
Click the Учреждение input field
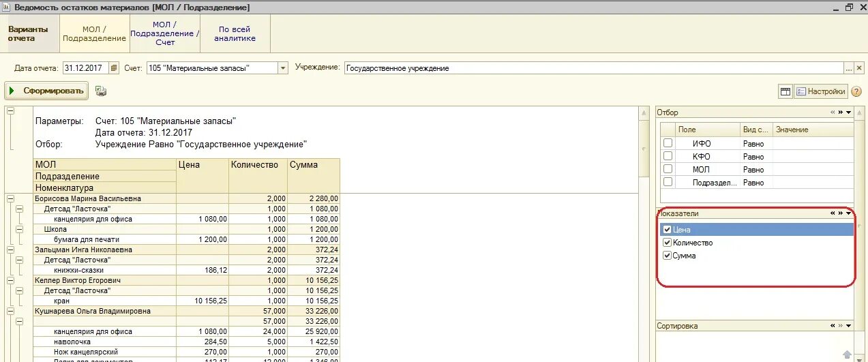tap(593, 68)
